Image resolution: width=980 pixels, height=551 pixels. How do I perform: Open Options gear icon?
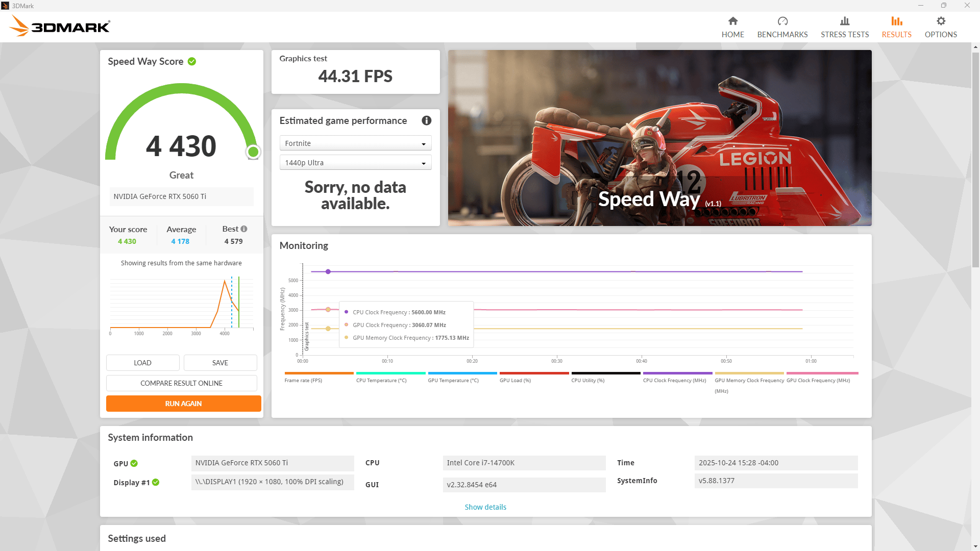tap(941, 21)
